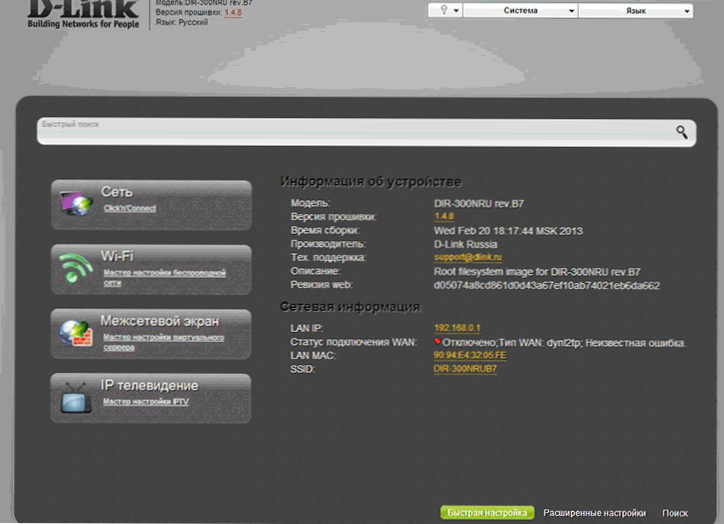
Task: Click the red WAN status indicator dot
Action: [x=437, y=342]
